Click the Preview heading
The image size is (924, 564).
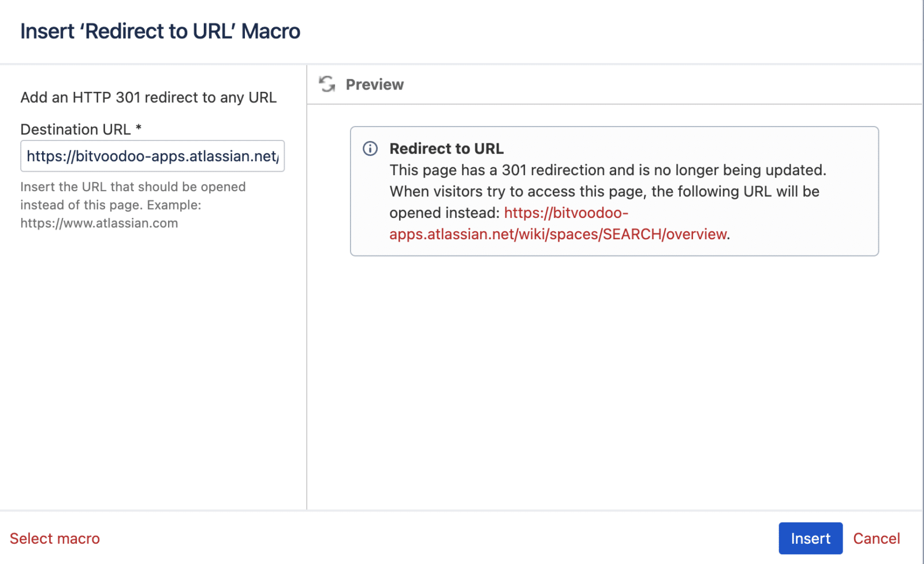click(x=374, y=84)
